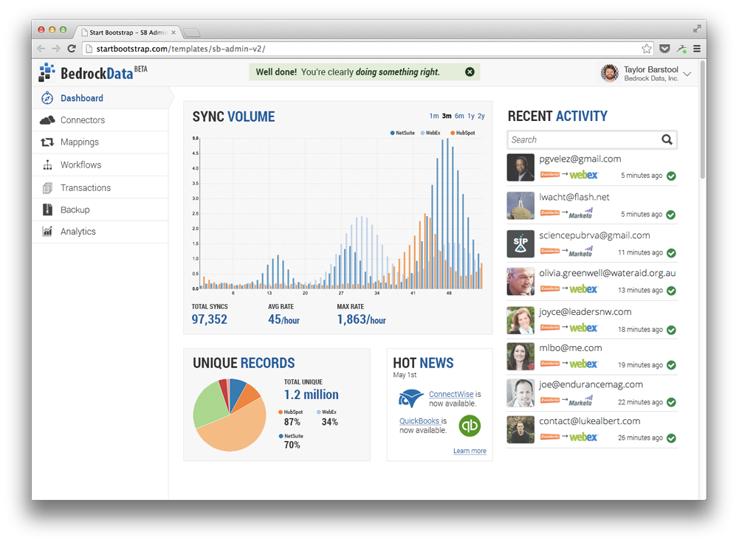
Task: Click the green QuickBooks logo icon
Action: [x=470, y=425]
